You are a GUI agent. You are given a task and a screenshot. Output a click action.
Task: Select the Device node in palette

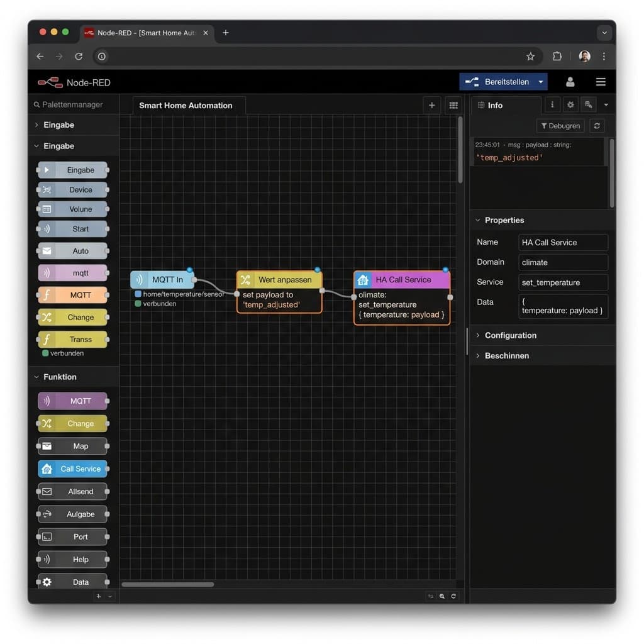(x=73, y=190)
